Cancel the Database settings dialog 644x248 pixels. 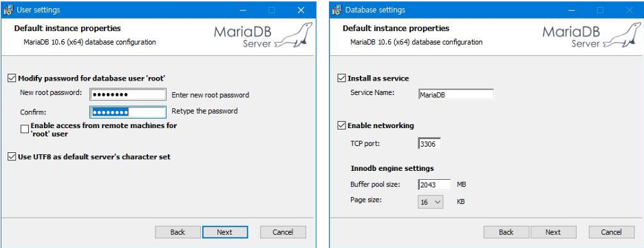[x=612, y=232]
